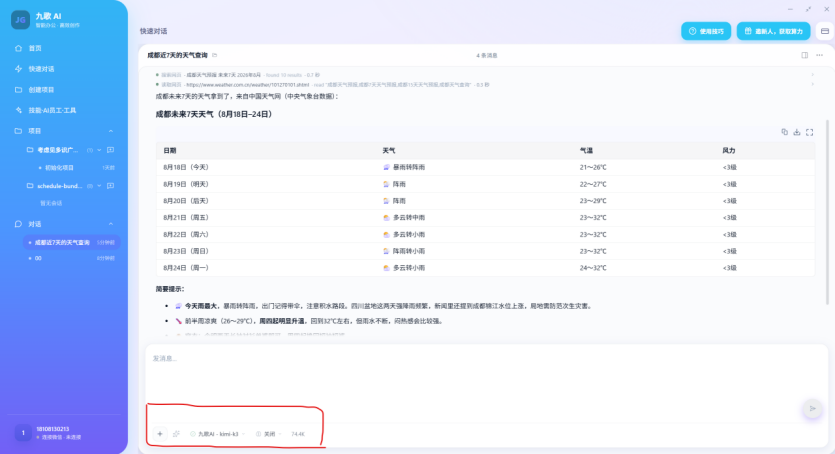Click the plus attachment button
The height and width of the screenshot is (454, 835).
pos(160,434)
